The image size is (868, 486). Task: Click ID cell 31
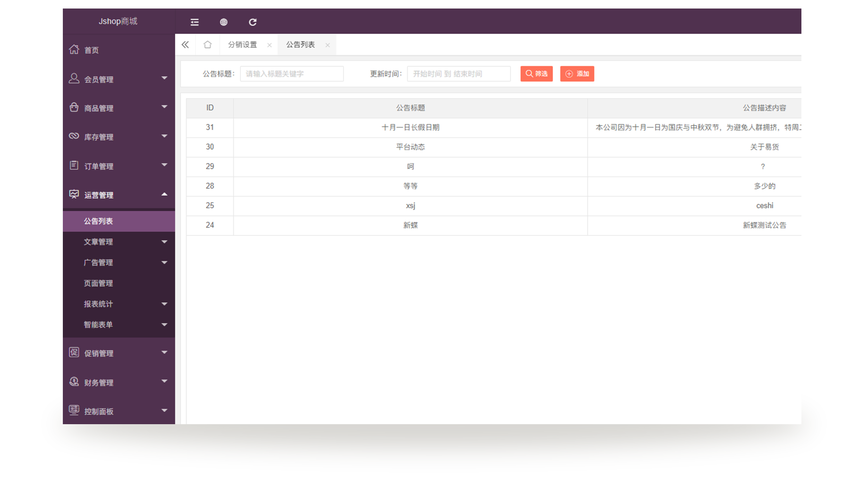point(210,127)
